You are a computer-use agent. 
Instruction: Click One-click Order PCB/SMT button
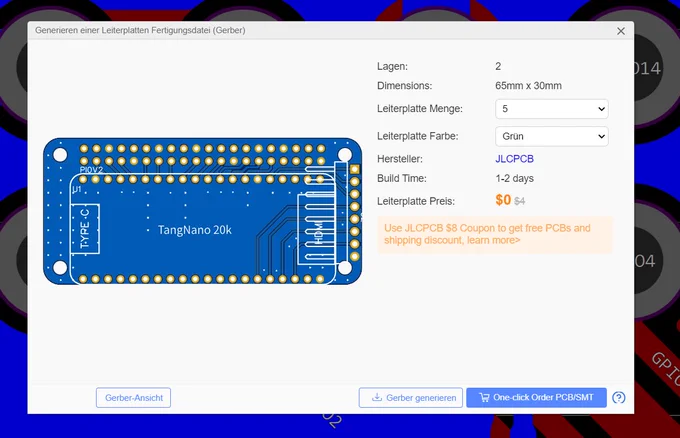tap(536, 398)
